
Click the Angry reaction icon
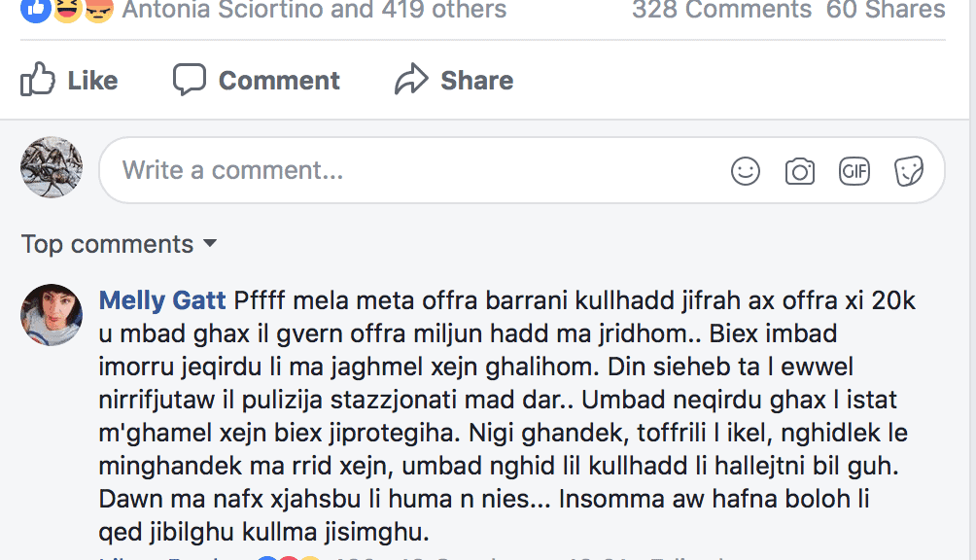[x=97, y=9]
